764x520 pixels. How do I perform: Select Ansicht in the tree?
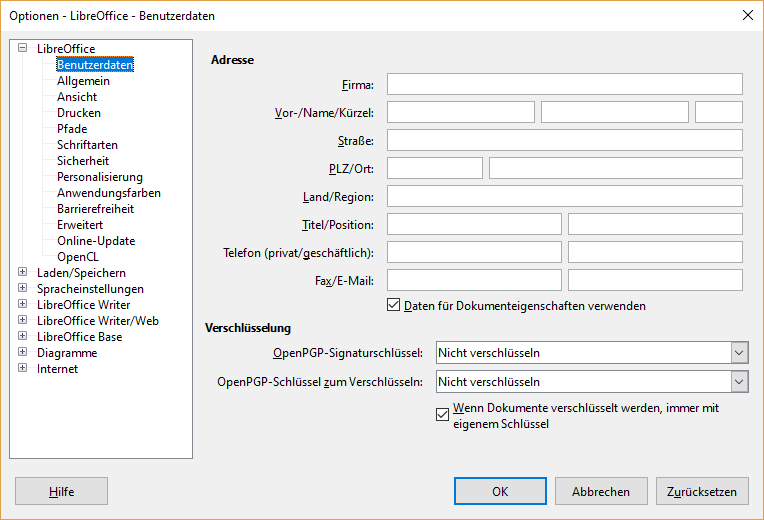coord(77,97)
